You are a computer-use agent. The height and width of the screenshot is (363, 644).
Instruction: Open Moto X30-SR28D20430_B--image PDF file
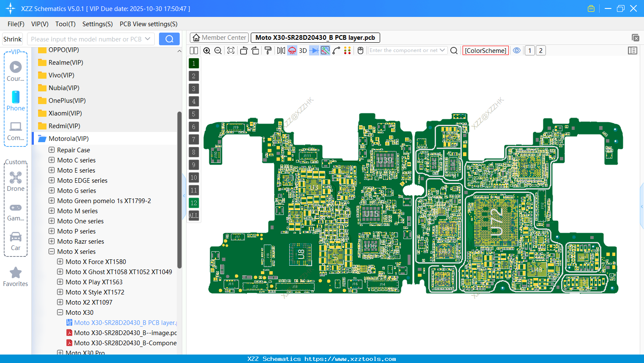point(121,333)
